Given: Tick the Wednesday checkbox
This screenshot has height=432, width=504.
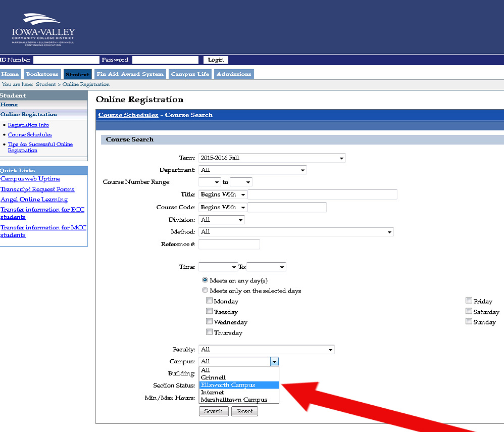Looking at the screenshot, I should 209,321.
